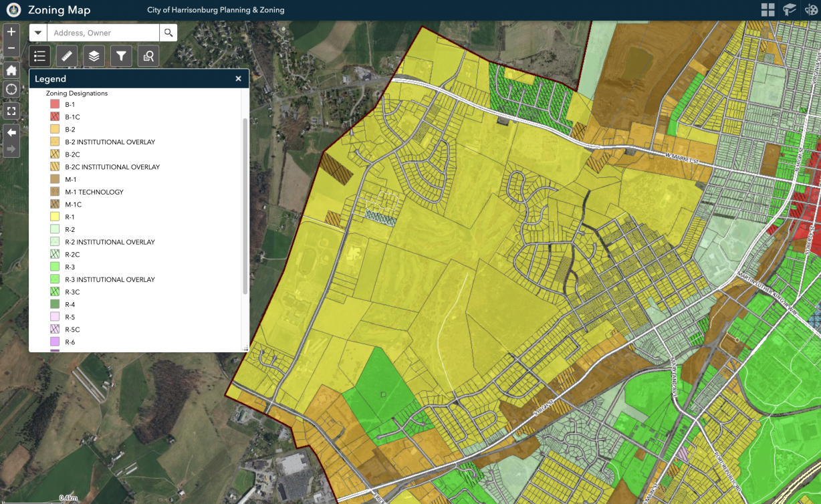Click the Legend panel vertical scrollbar
821x504 pixels.
click(245, 201)
